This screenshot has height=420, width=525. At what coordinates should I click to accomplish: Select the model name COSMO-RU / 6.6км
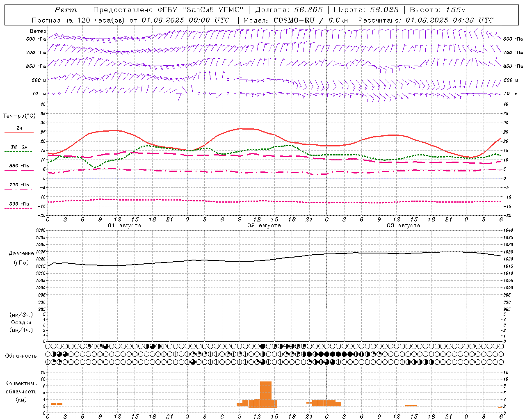[x=311, y=20]
